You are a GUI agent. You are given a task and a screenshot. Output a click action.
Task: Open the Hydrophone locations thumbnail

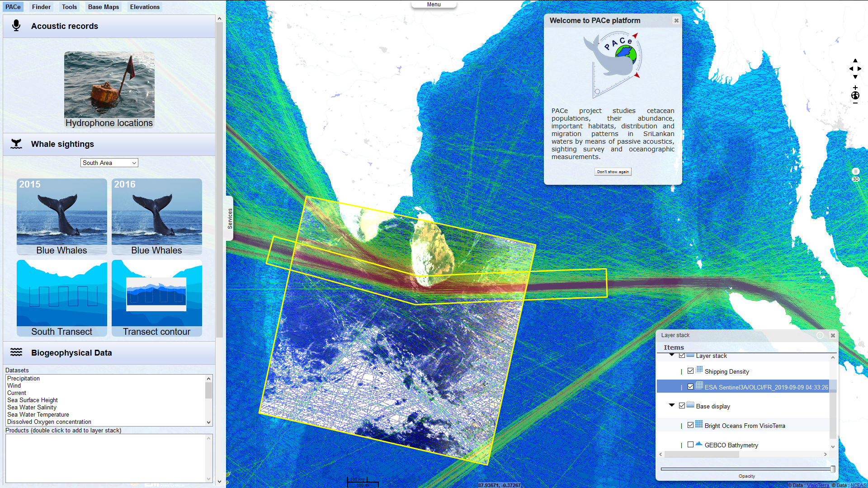(x=109, y=89)
